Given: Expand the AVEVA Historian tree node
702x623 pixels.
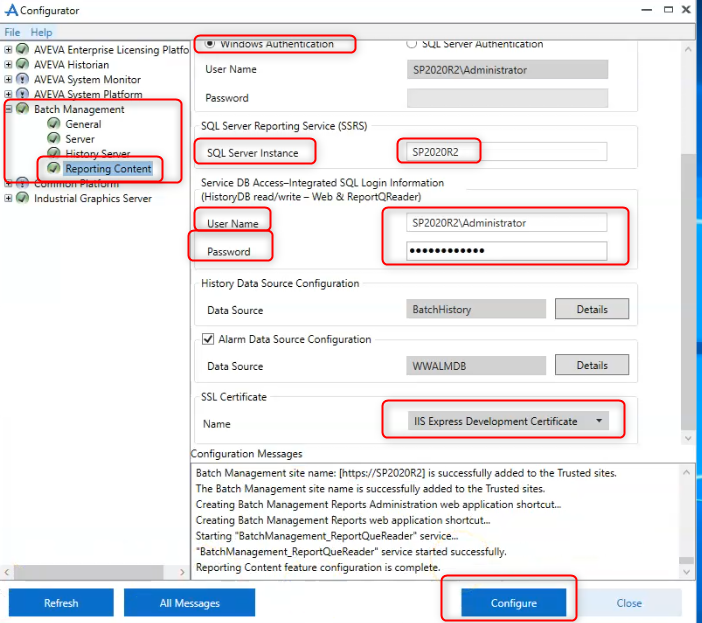Looking at the screenshot, I should click(x=8, y=64).
